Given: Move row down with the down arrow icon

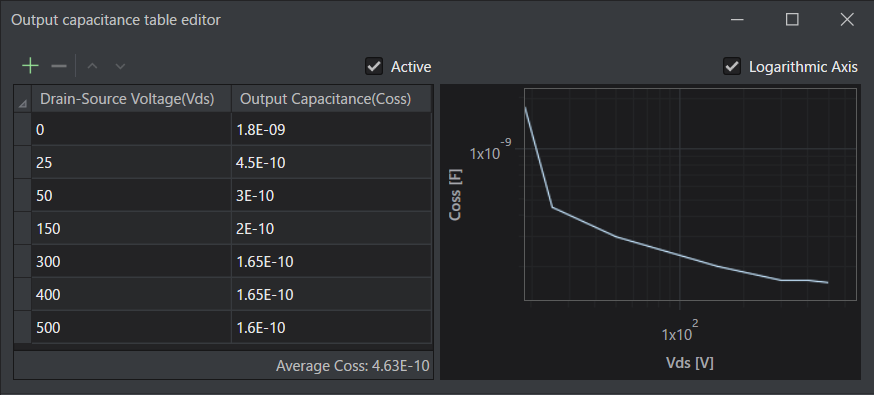Looking at the screenshot, I should click(120, 66).
